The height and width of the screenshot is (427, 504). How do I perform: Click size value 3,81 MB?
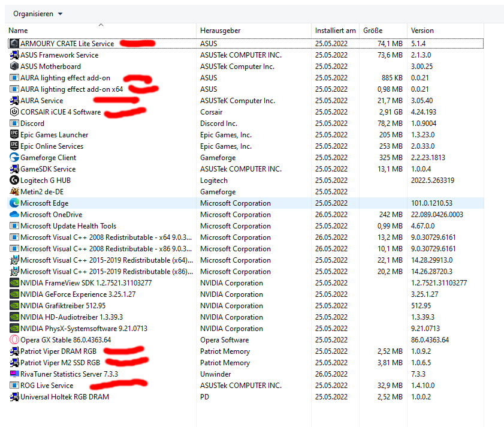(390, 363)
